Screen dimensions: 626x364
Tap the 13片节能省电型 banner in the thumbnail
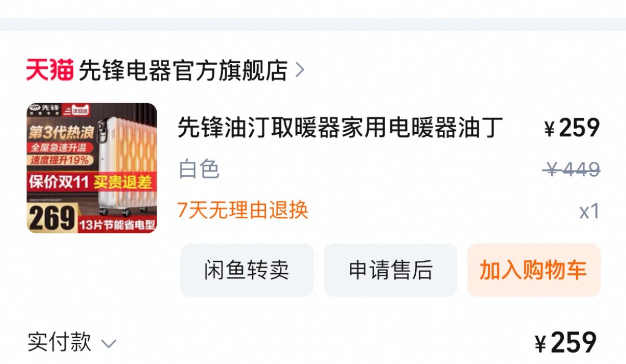click(x=118, y=225)
